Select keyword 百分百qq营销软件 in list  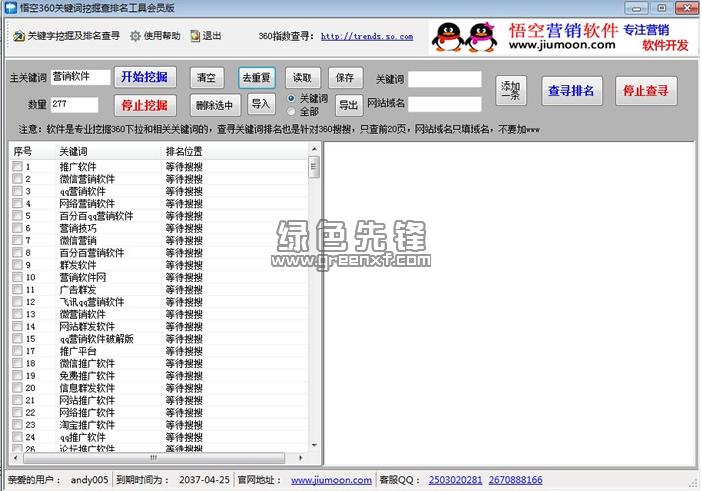[96, 216]
